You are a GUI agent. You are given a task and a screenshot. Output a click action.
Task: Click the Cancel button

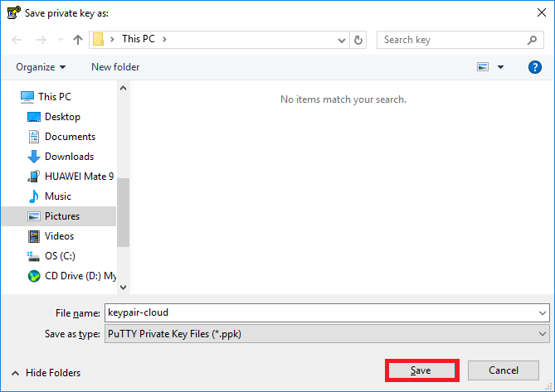point(504,370)
